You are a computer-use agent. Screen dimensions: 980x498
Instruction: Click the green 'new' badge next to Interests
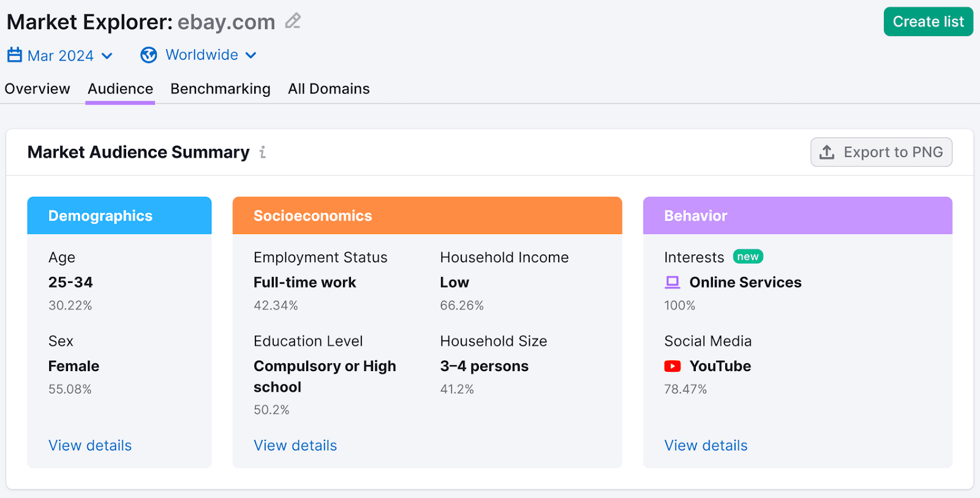click(x=747, y=256)
